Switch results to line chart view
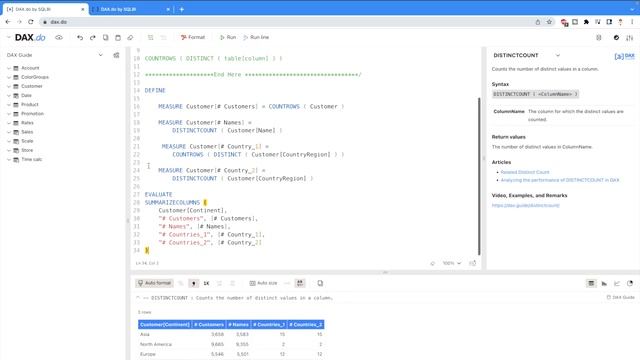This screenshot has width=640, height=360. point(617,283)
